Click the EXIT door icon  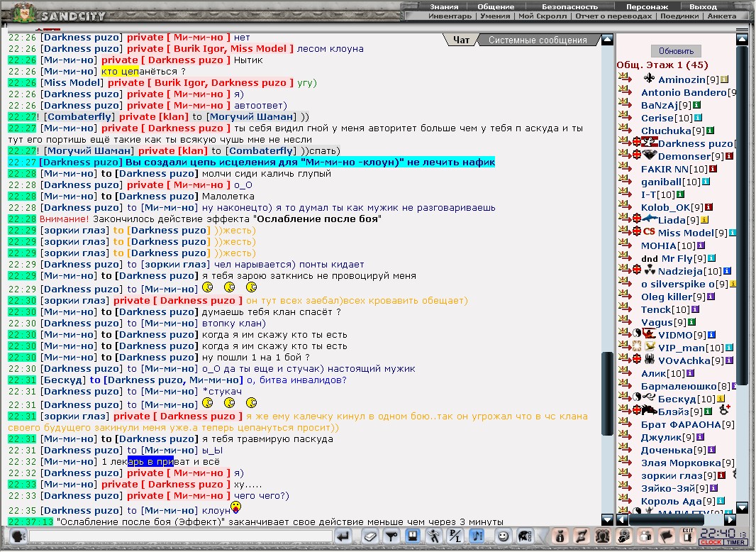687,536
